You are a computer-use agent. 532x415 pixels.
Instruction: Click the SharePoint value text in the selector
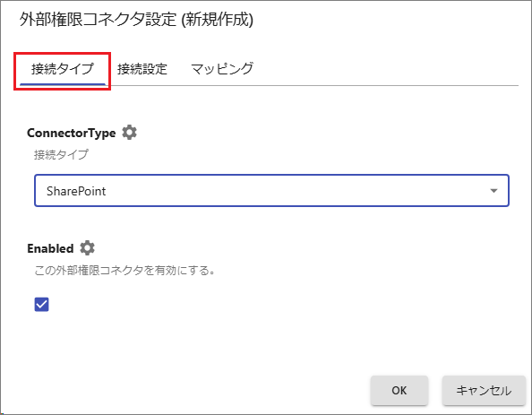pyautogui.click(x=76, y=191)
